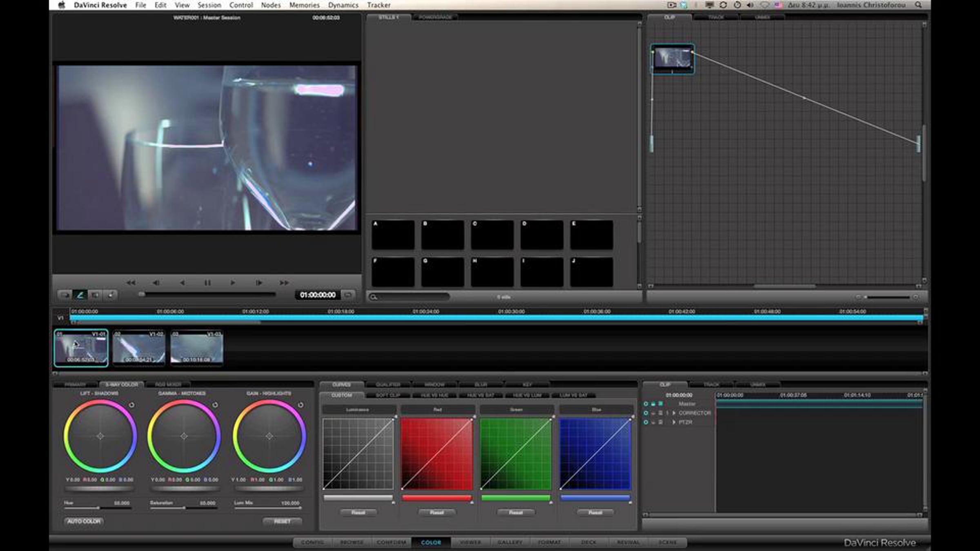The height and width of the screenshot is (551, 980).
Task: Click the button right of viewer timecode
Action: [348, 295]
